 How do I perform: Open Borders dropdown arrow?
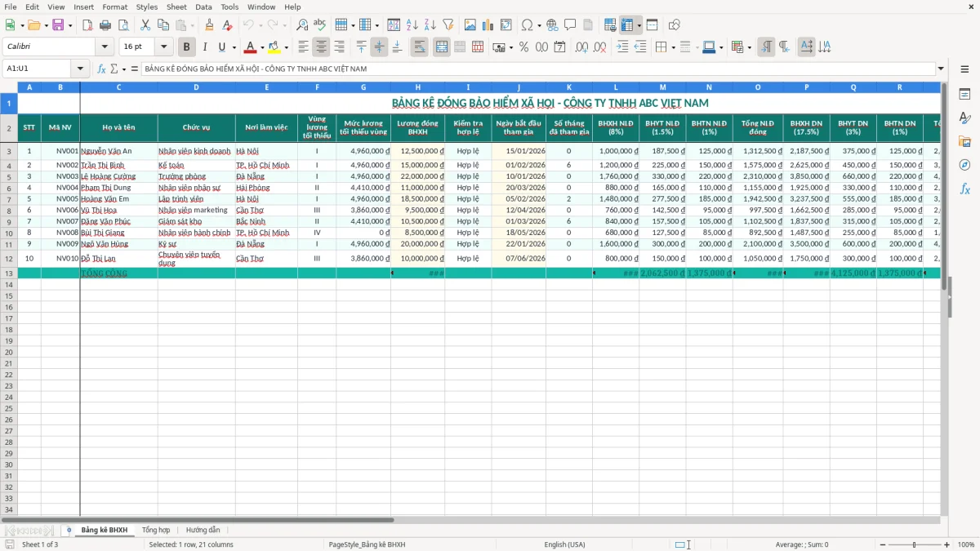[674, 47]
